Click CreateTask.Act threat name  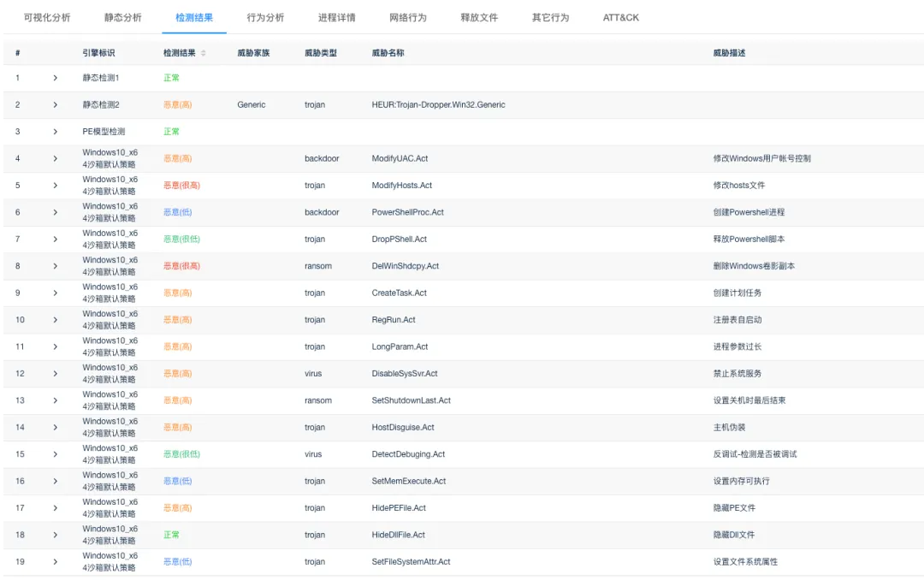click(400, 293)
